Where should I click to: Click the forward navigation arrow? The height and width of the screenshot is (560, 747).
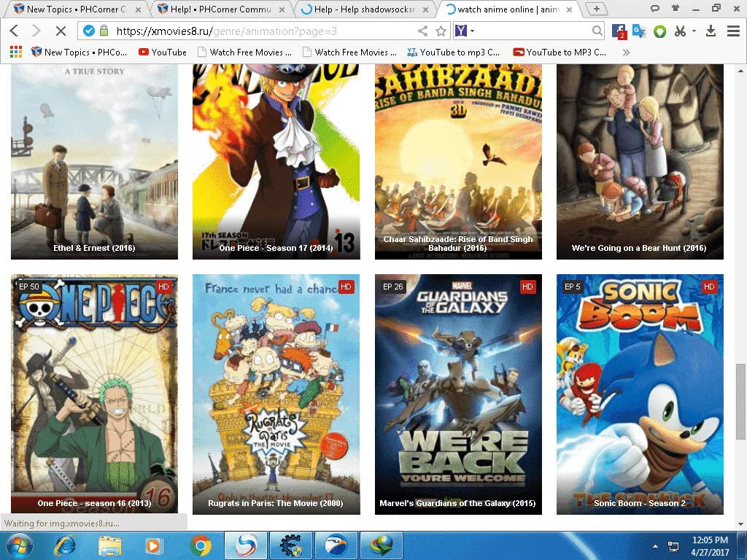[36, 31]
